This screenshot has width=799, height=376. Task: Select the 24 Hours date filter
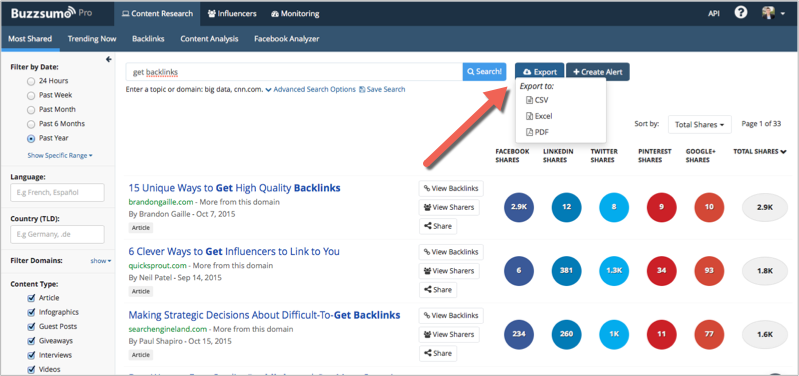[x=31, y=81]
